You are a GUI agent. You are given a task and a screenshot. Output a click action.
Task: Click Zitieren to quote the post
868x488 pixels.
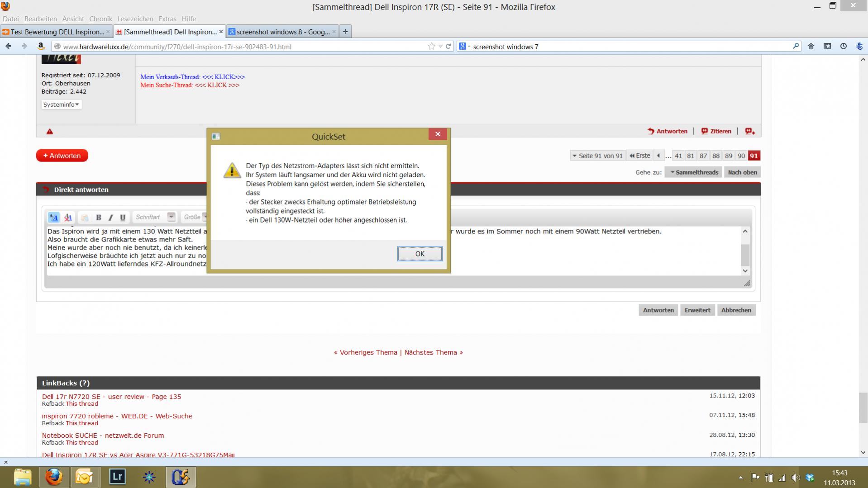point(716,131)
